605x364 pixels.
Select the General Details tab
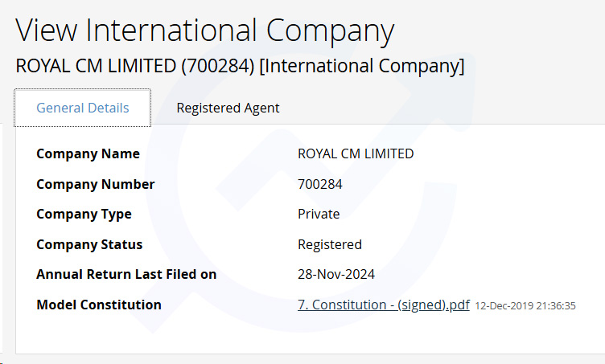point(83,108)
